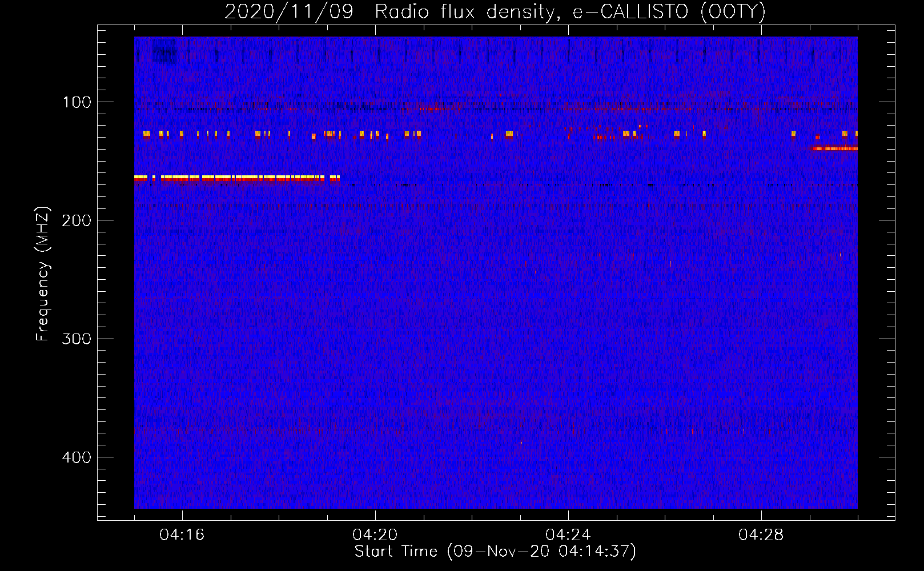Screen dimensions: 924x571
Task: Click the short red emission line near 140 MHz after 04:29
Action: pos(835,148)
